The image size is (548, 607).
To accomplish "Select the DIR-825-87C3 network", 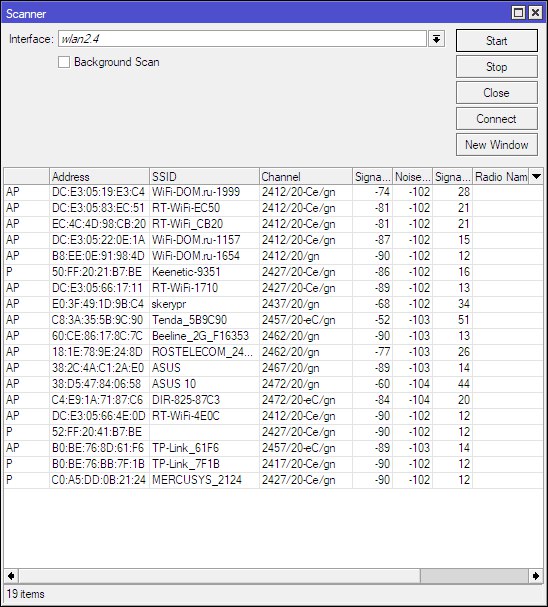I will pos(273,400).
